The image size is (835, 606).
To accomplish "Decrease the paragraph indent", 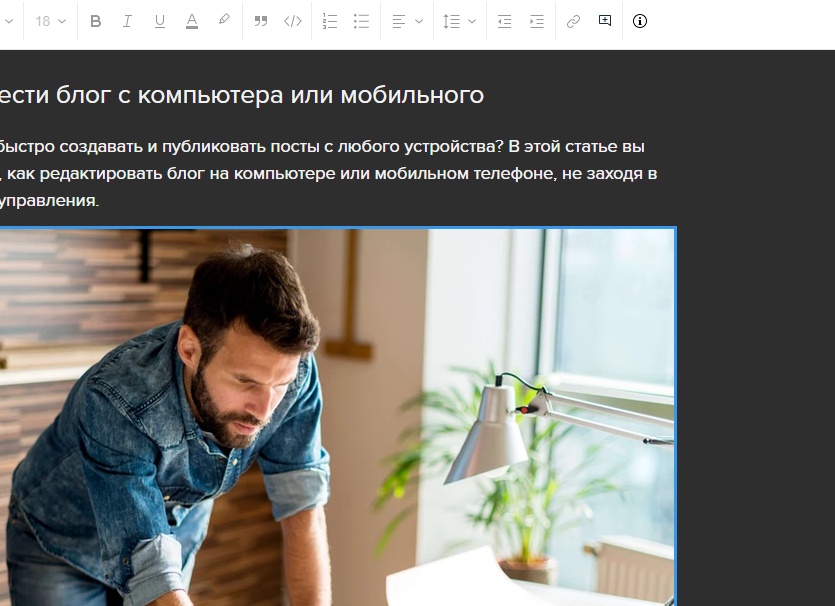I will pyautogui.click(x=504, y=21).
